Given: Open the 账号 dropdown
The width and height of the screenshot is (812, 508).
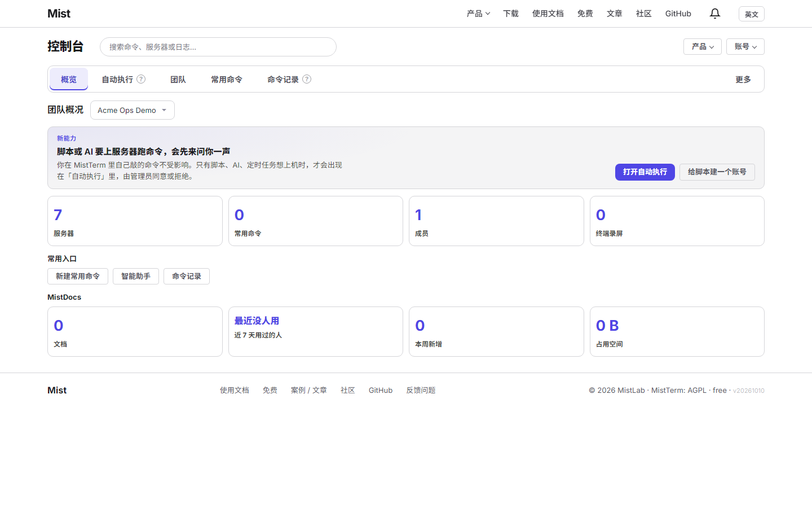Looking at the screenshot, I should click(745, 46).
